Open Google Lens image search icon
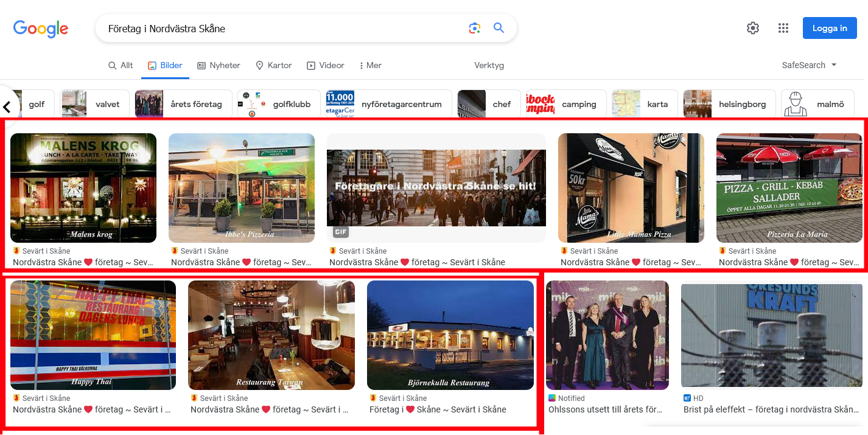Screen dimensions: 868x435 click(x=475, y=28)
